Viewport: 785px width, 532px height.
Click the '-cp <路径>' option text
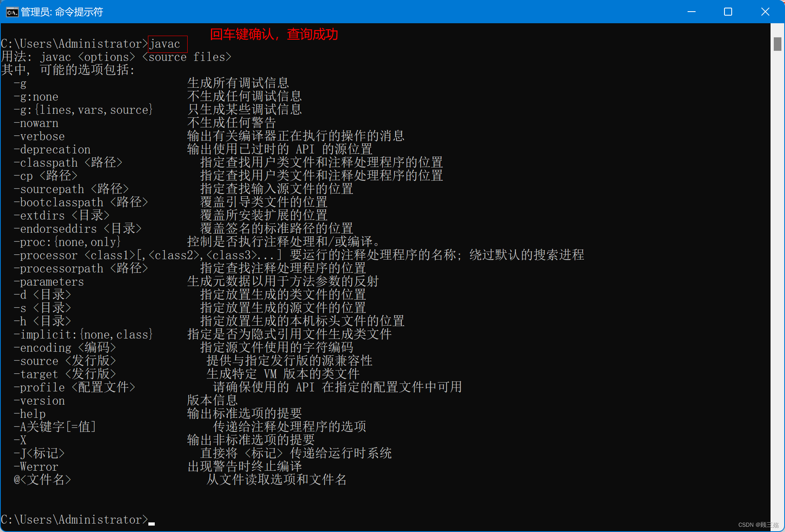point(45,176)
